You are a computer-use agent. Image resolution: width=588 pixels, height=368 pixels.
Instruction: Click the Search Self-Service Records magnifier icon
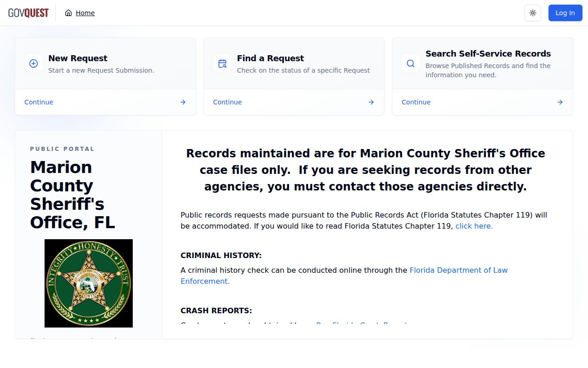coord(411,63)
